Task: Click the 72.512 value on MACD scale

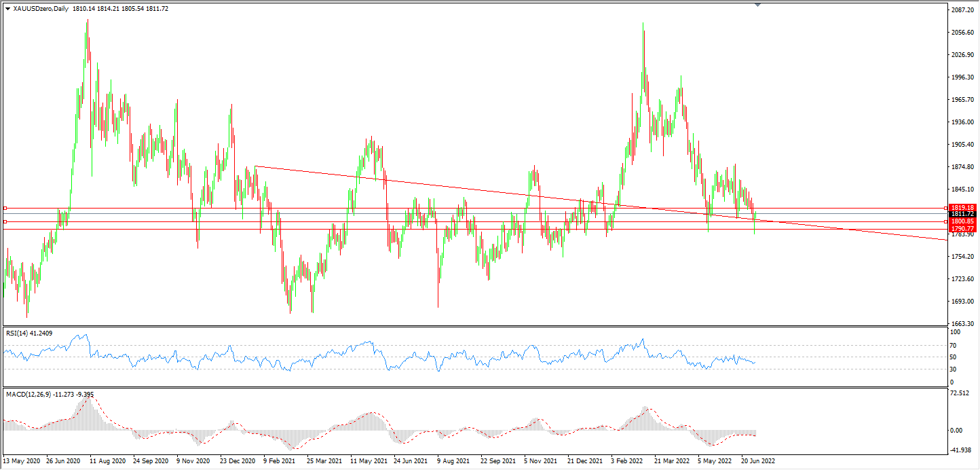Action: 958,393
